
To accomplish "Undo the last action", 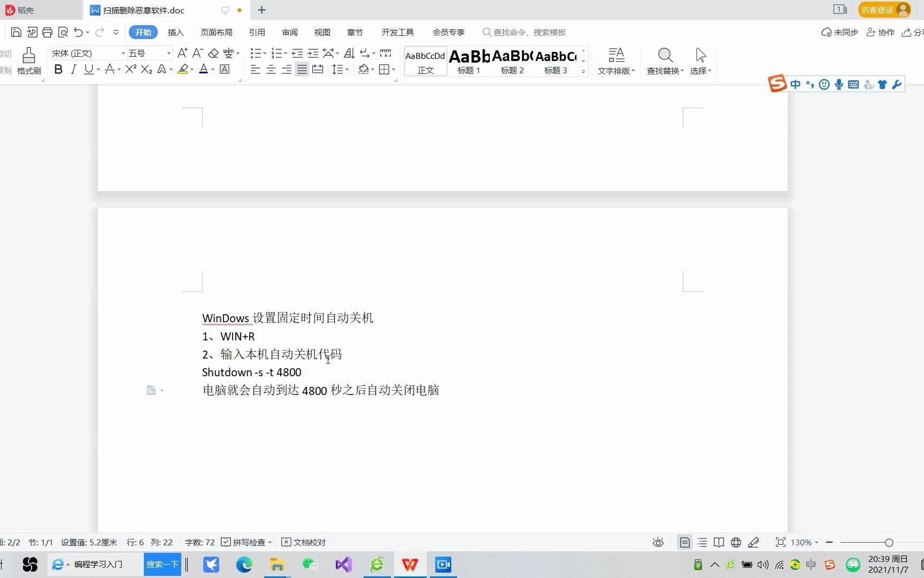I will [79, 32].
